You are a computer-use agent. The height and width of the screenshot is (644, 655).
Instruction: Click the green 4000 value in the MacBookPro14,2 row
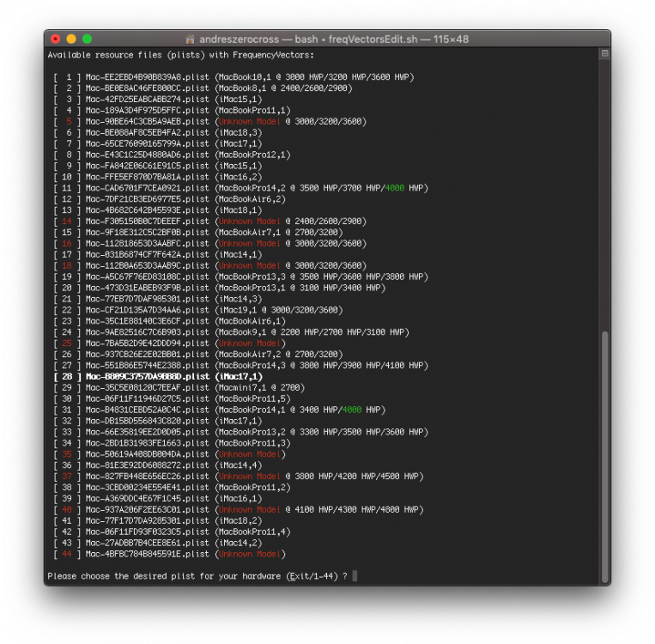click(394, 188)
